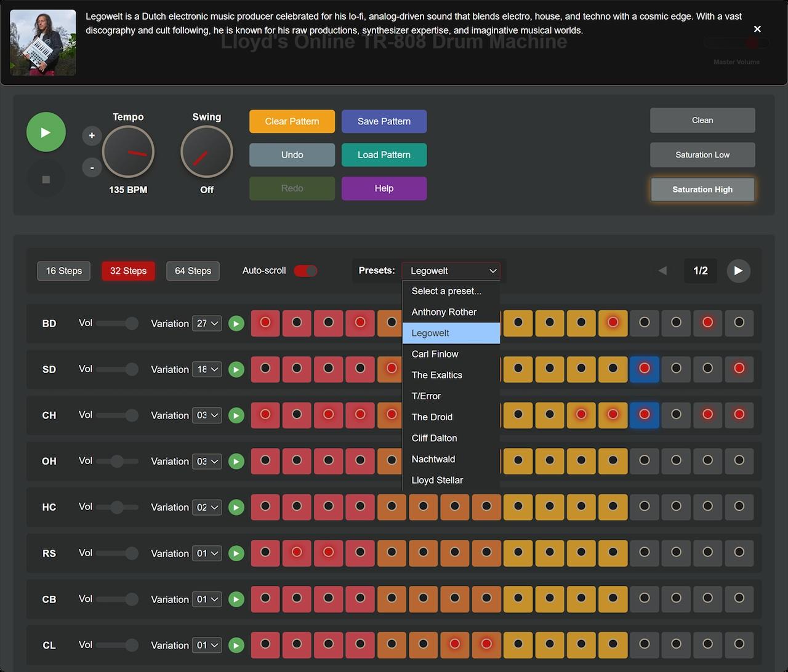Open the Presets dropdown showing Legowelt

point(451,271)
